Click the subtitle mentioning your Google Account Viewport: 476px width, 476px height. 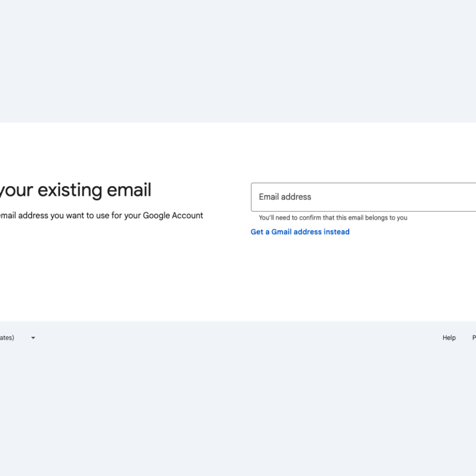101,215
